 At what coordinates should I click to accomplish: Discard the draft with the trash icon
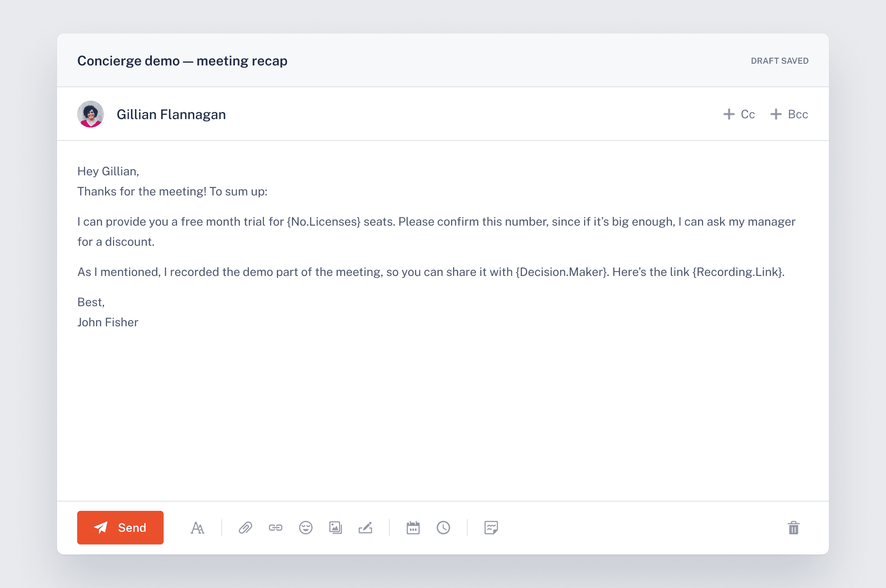(x=793, y=528)
